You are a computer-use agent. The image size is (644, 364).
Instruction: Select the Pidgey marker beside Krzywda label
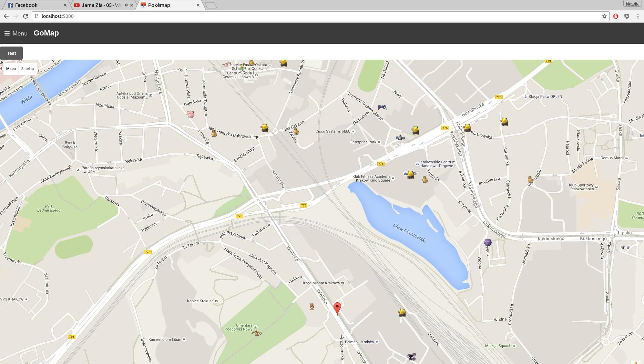(425, 180)
